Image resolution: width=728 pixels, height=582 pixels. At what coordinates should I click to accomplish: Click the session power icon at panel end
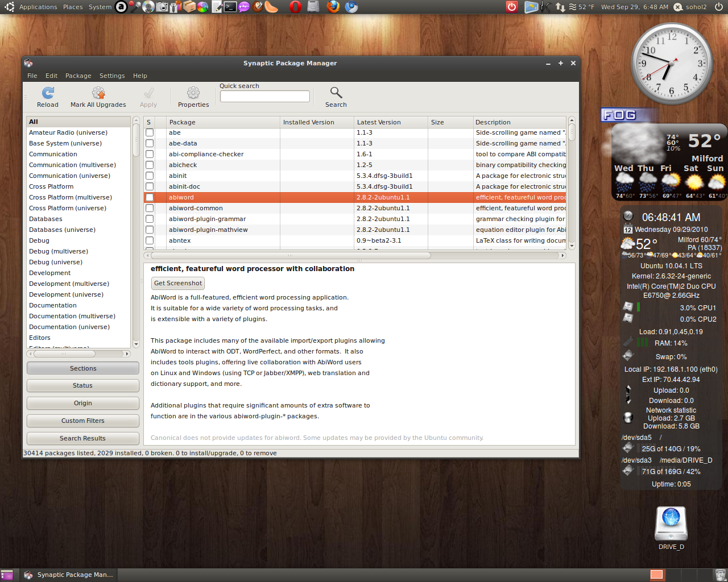pyautogui.click(x=719, y=7)
